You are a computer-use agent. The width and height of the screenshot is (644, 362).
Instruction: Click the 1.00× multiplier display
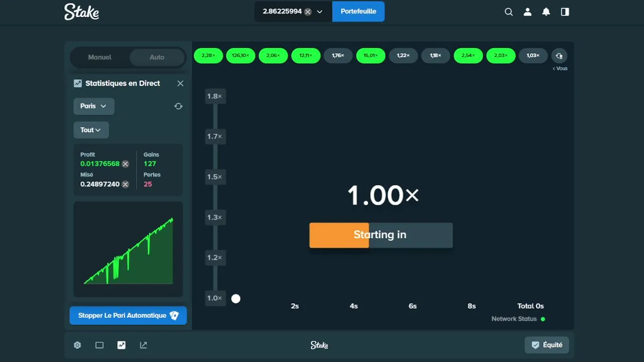pos(383,195)
